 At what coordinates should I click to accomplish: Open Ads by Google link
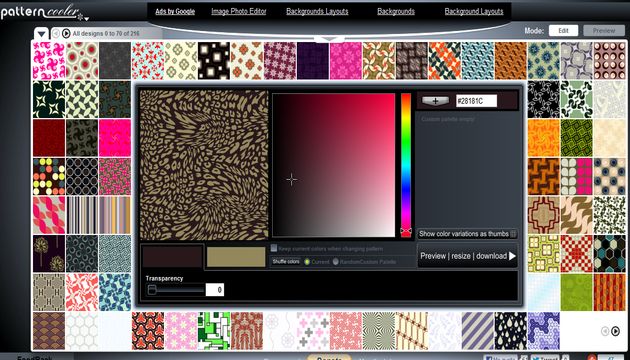coord(175,12)
